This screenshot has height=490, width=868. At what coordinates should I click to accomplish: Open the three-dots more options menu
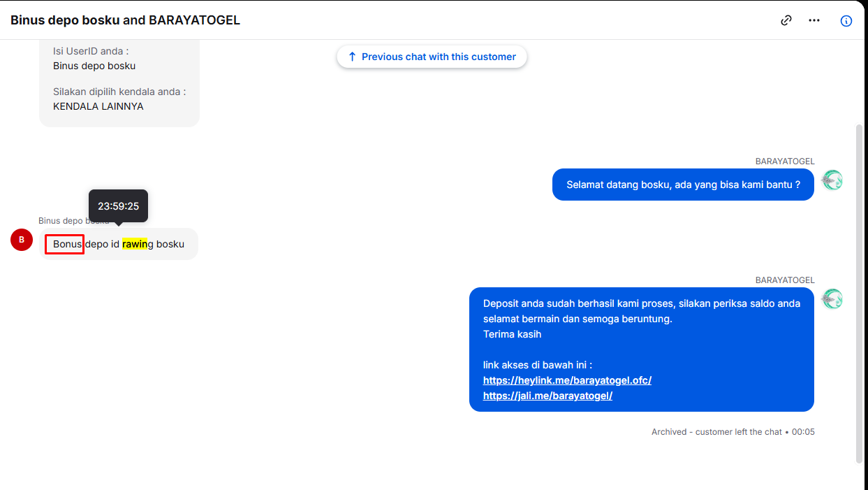[814, 20]
